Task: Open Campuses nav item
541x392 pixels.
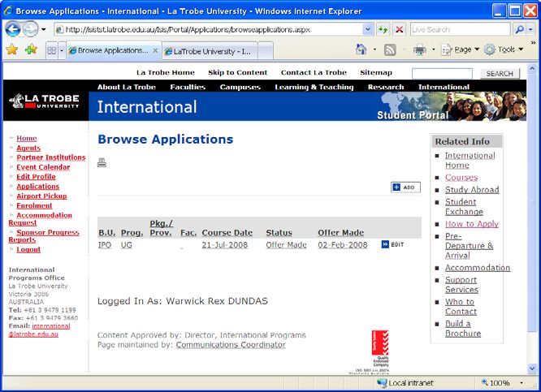Action: tap(240, 87)
